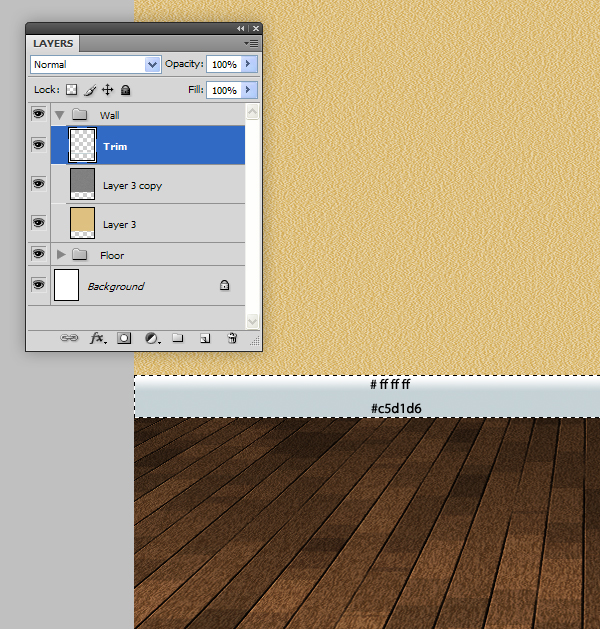Viewport: 600px width, 629px height.
Task: Click the Fill percentage field
Action: click(223, 90)
